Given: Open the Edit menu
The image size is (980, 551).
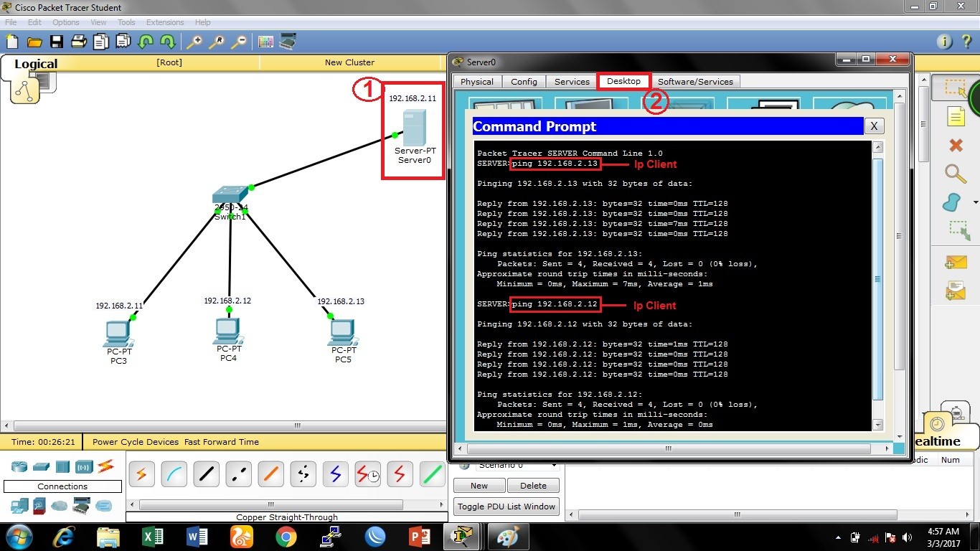Looking at the screenshot, I should pyautogui.click(x=34, y=22).
